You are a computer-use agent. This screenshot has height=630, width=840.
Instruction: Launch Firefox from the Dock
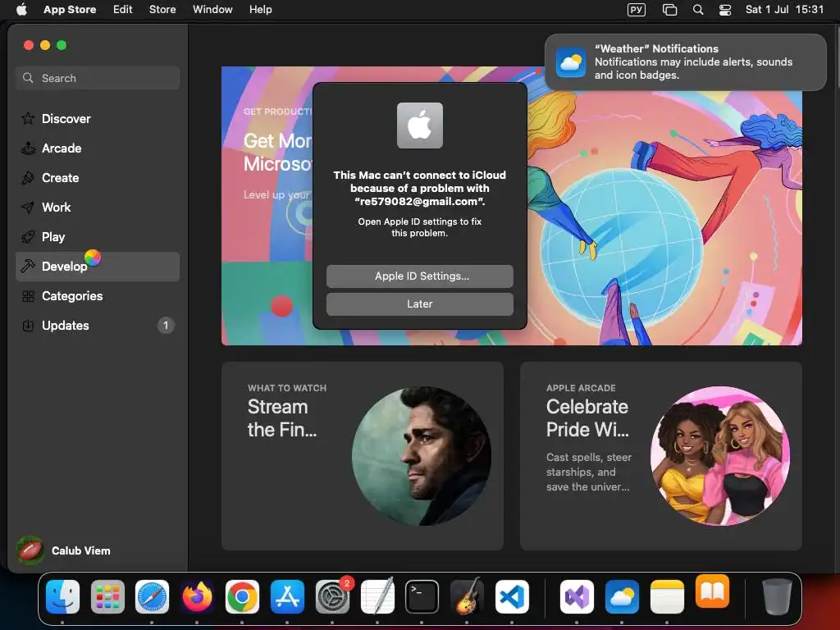(197, 596)
